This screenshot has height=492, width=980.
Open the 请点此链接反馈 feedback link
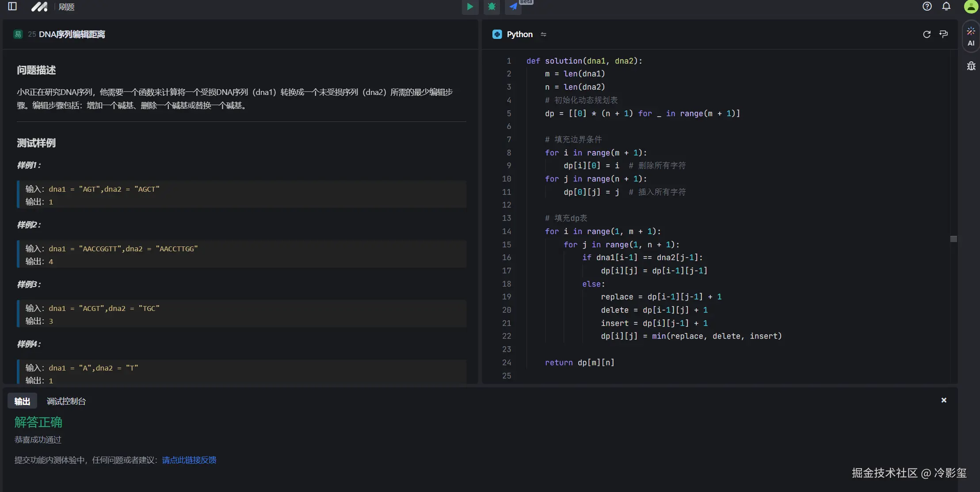click(x=189, y=460)
